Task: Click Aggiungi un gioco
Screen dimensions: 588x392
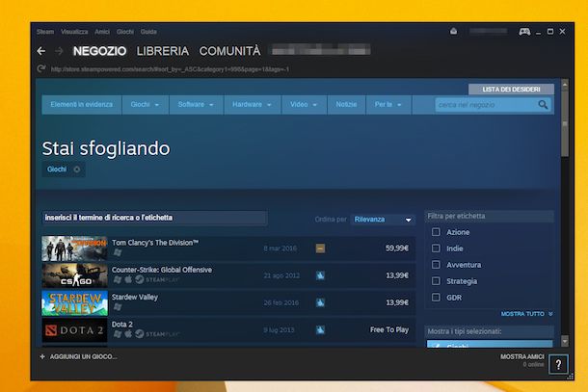Action: (83, 356)
